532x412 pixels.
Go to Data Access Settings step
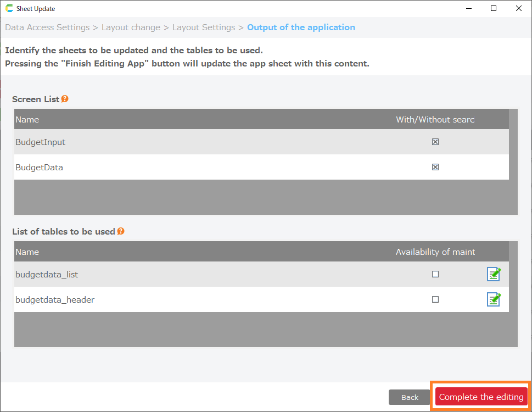(47, 27)
